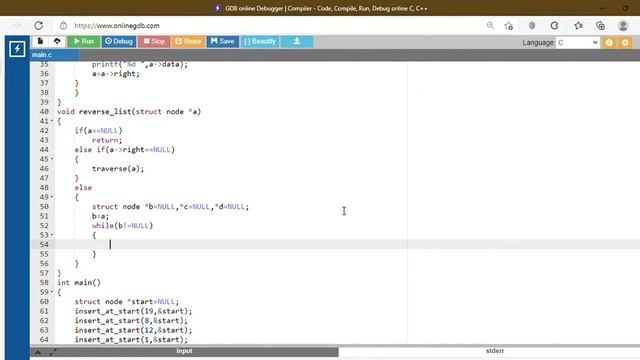
Task: Add this page to favorites star icon
Action: click(509, 26)
